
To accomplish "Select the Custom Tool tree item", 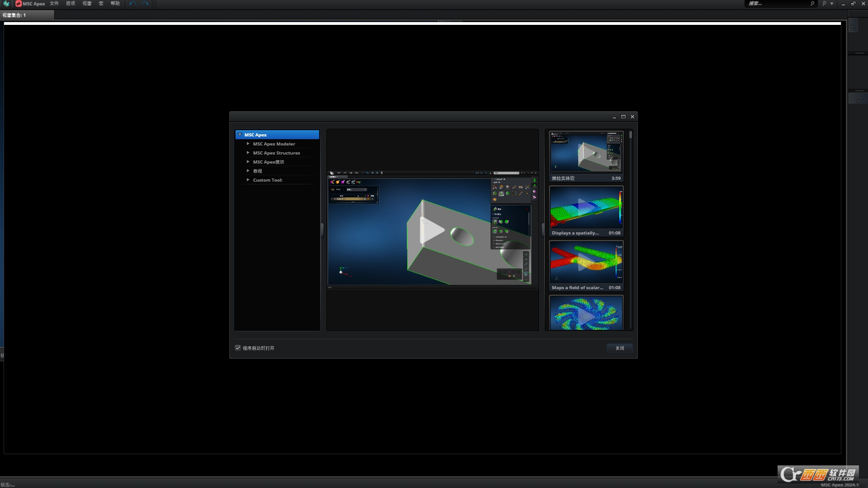I will [x=268, y=180].
